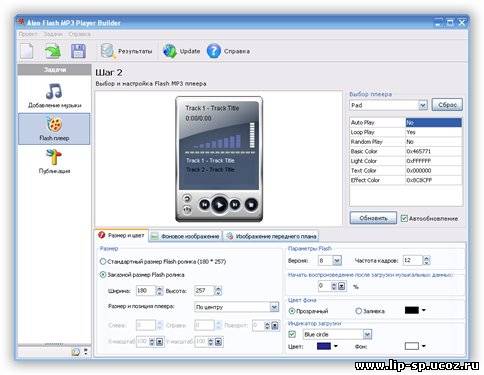Open Размер и позиция плеера dropdown
This screenshot has width=484, height=375.
[274, 307]
